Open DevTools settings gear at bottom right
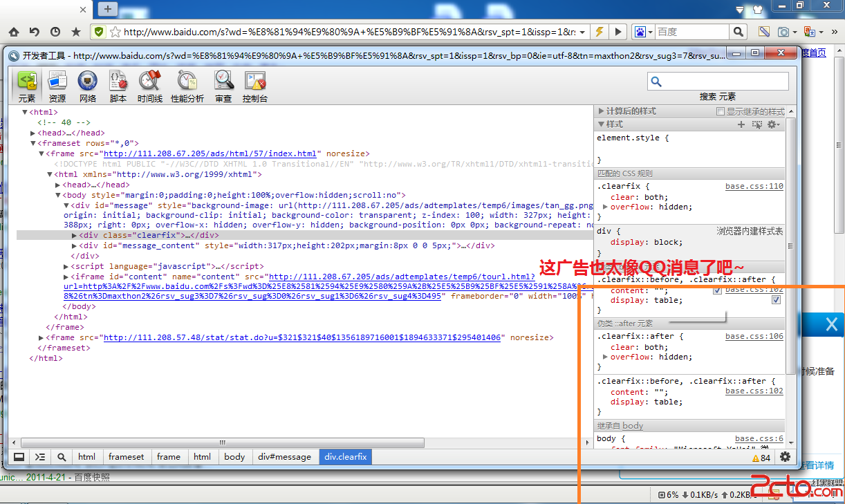Screen dimensions: 845x504 pos(785,457)
